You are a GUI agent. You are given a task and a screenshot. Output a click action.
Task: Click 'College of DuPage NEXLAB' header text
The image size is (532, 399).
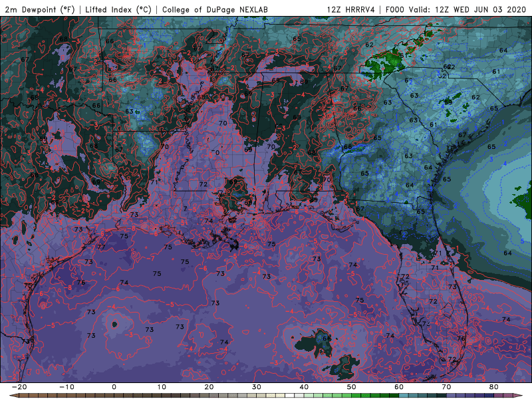pyautogui.click(x=215, y=9)
